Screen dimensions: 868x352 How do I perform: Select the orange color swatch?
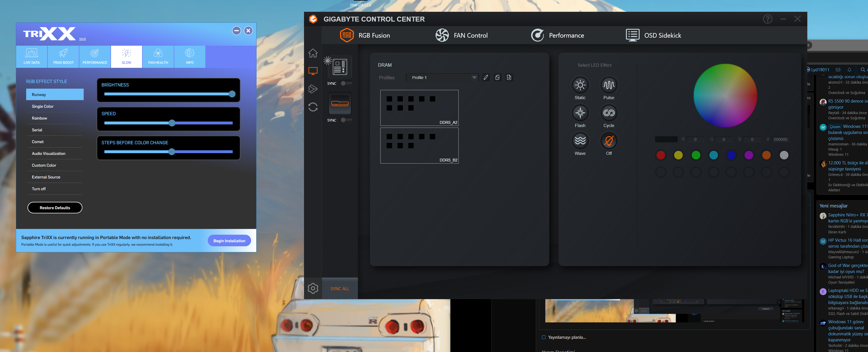click(x=766, y=155)
